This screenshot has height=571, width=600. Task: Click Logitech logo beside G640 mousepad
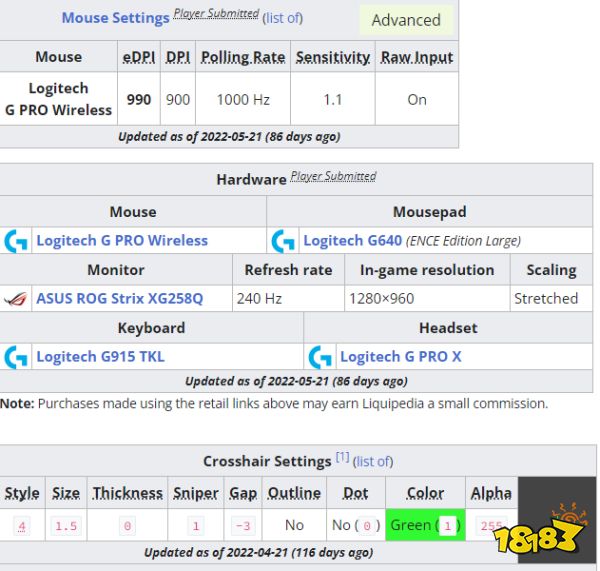[x=283, y=241]
